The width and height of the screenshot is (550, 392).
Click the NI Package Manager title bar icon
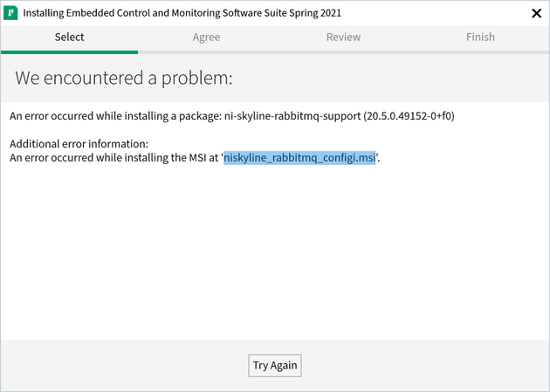click(x=11, y=13)
